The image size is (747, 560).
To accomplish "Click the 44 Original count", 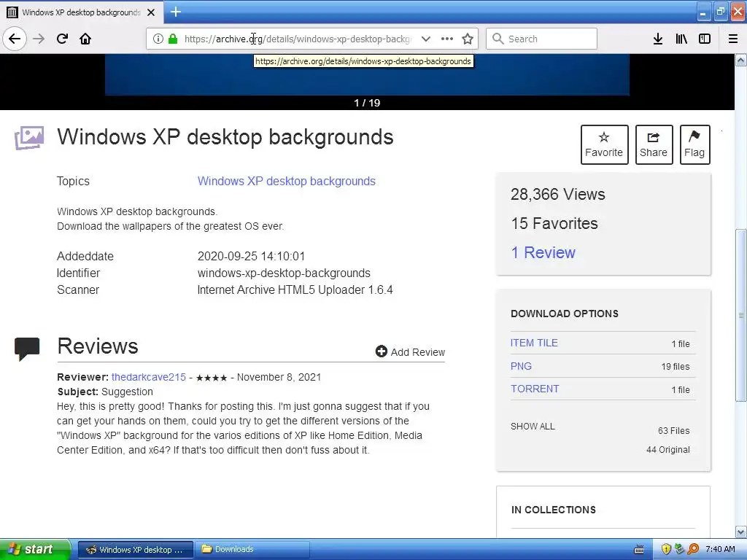I will pos(668,449).
